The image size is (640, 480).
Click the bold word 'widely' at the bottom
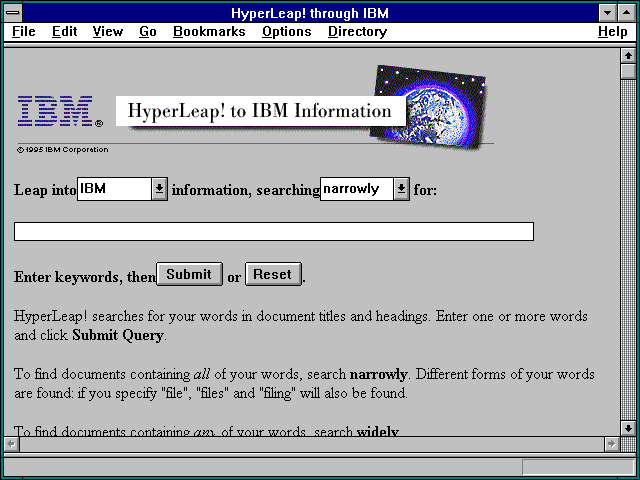(x=378, y=431)
